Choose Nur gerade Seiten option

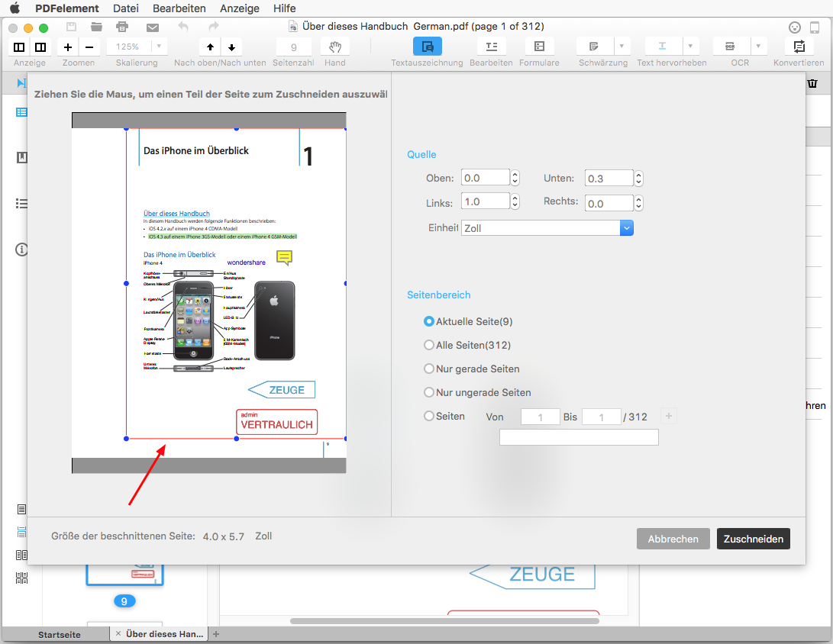click(429, 369)
